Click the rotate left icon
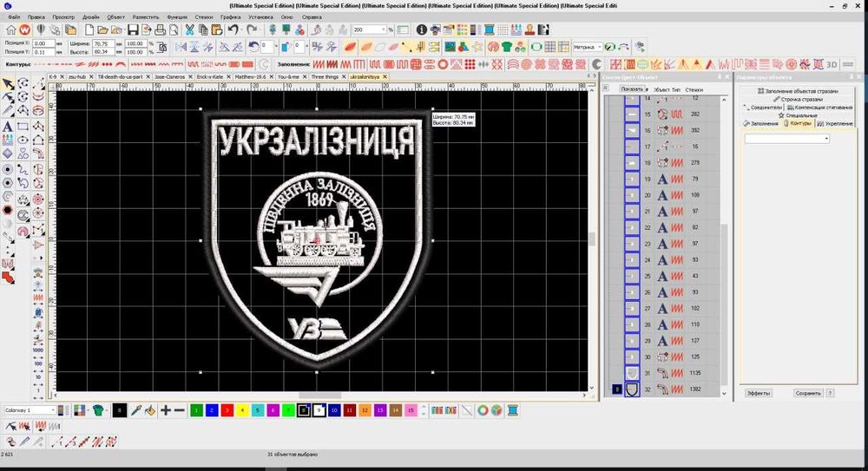This screenshot has height=471, width=868. coord(253,47)
